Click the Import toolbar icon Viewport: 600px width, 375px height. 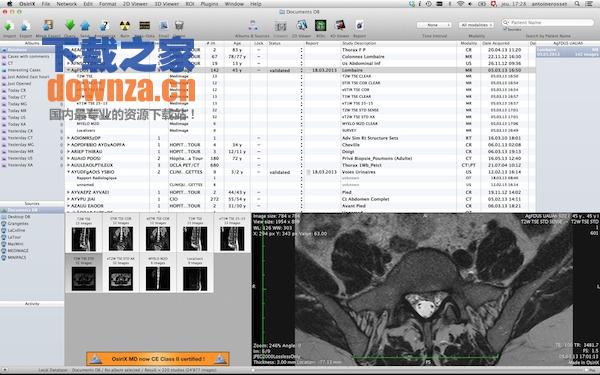[x=9, y=26]
